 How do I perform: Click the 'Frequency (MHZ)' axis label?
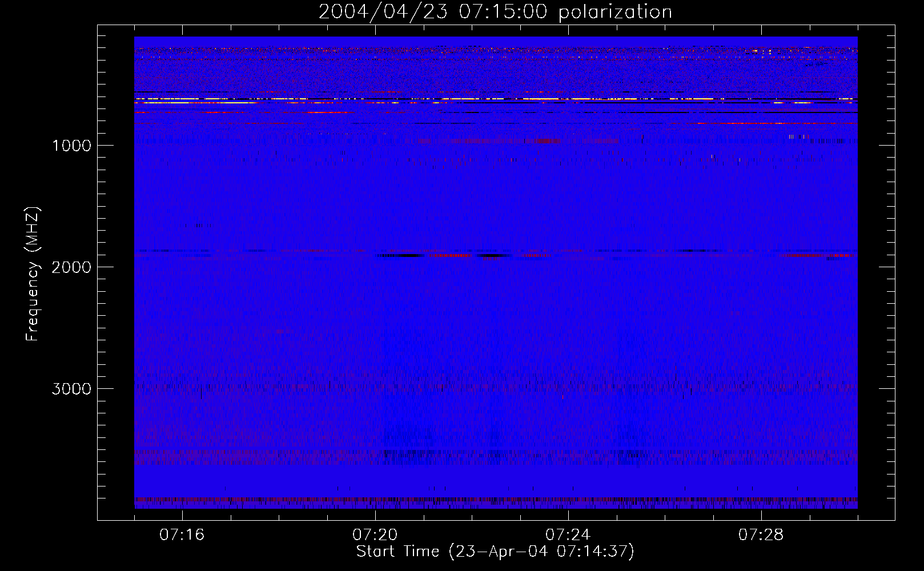pyautogui.click(x=33, y=274)
